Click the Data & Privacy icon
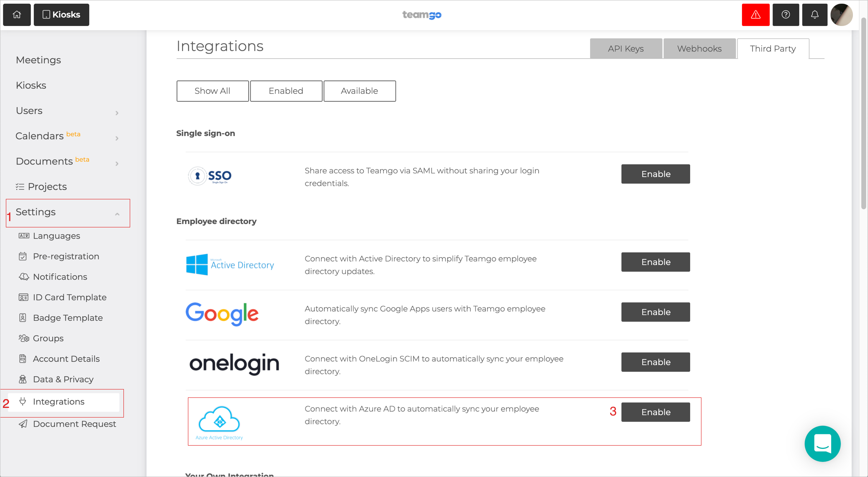 tap(23, 379)
